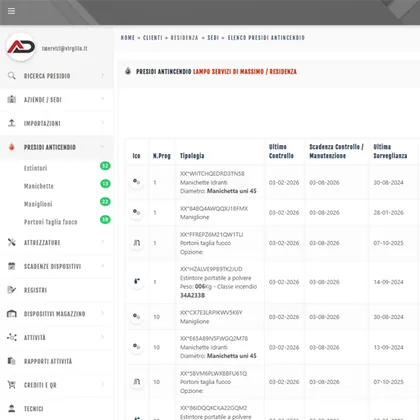420x420 pixels.
Task: Click icon of row XX*WITCHQEDRD3TN58
Action: (x=136, y=182)
